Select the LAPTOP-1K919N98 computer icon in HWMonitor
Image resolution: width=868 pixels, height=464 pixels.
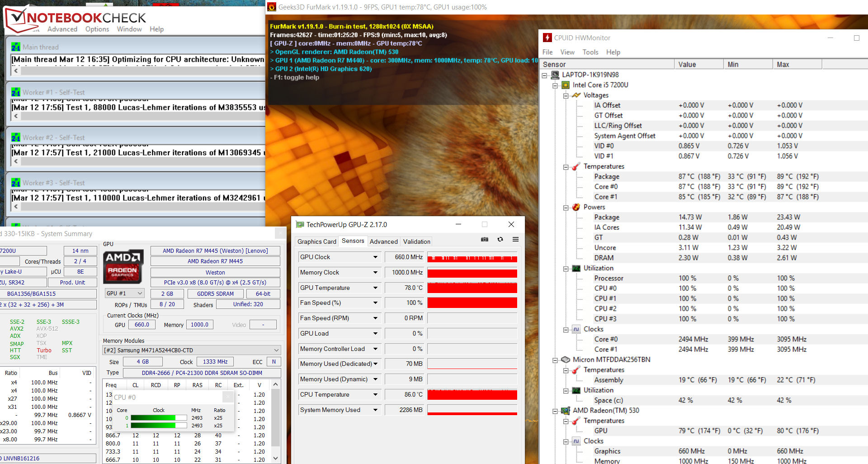pos(555,75)
